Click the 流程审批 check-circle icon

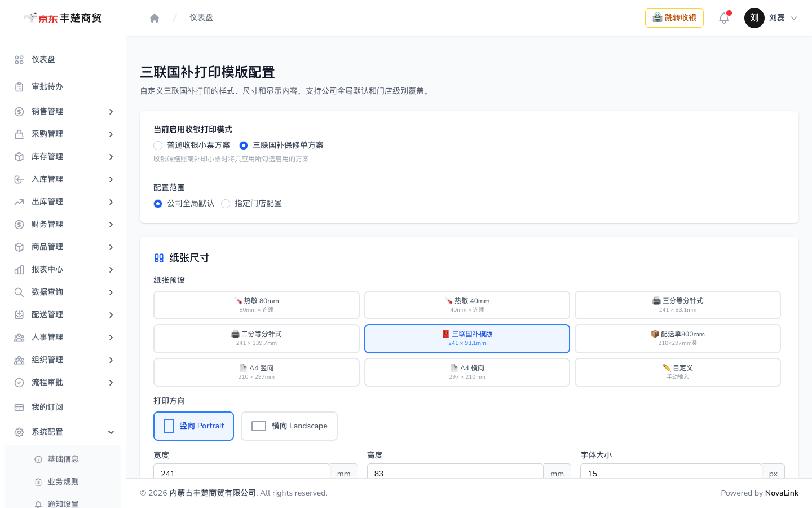click(19, 383)
